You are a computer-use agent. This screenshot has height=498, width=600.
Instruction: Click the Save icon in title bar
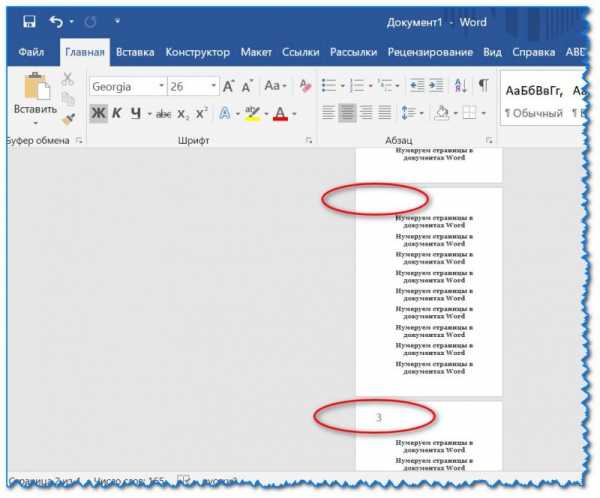(x=28, y=21)
